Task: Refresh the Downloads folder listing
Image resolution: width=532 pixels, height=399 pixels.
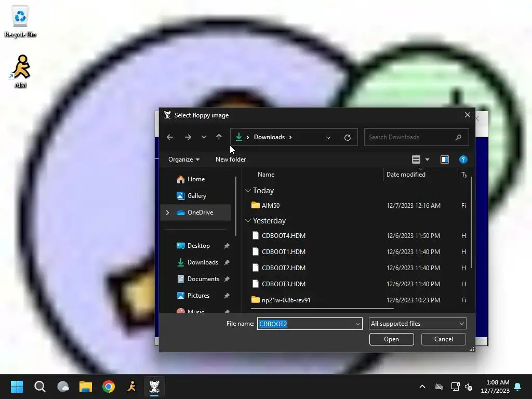Action: 348,137
